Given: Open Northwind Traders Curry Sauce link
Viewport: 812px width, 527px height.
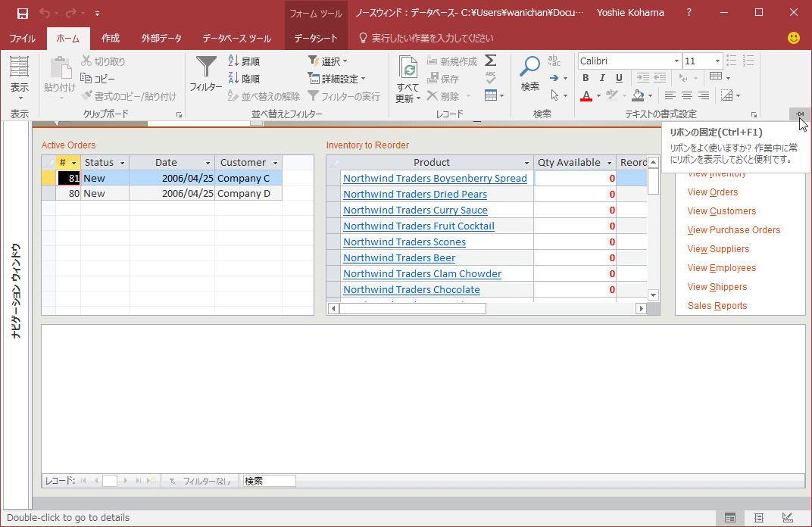Looking at the screenshot, I should pos(415,210).
